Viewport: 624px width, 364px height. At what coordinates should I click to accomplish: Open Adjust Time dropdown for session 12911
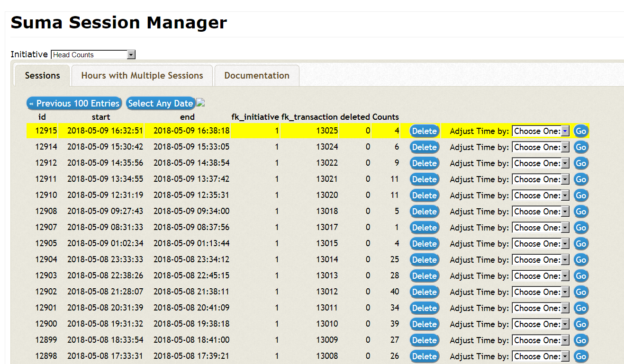click(x=541, y=179)
